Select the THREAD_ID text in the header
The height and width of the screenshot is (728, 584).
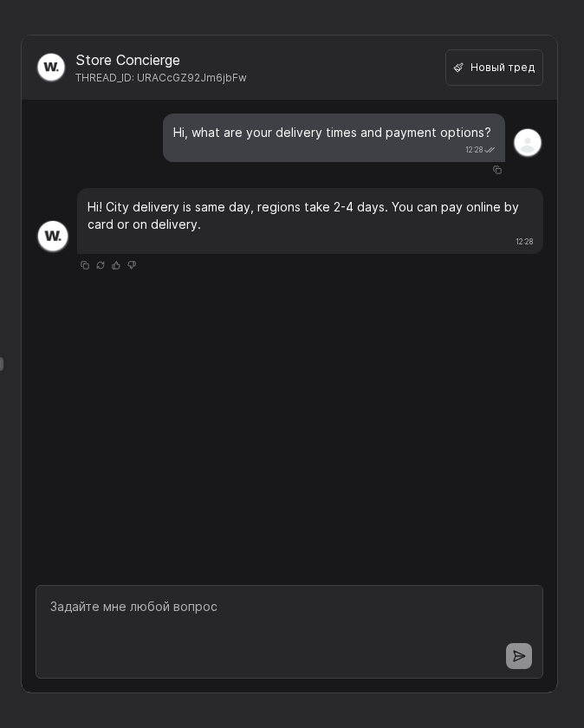click(x=161, y=78)
